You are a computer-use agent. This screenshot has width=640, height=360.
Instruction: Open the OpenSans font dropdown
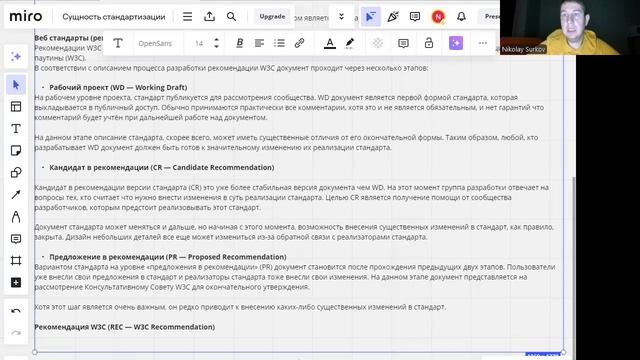pos(155,43)
